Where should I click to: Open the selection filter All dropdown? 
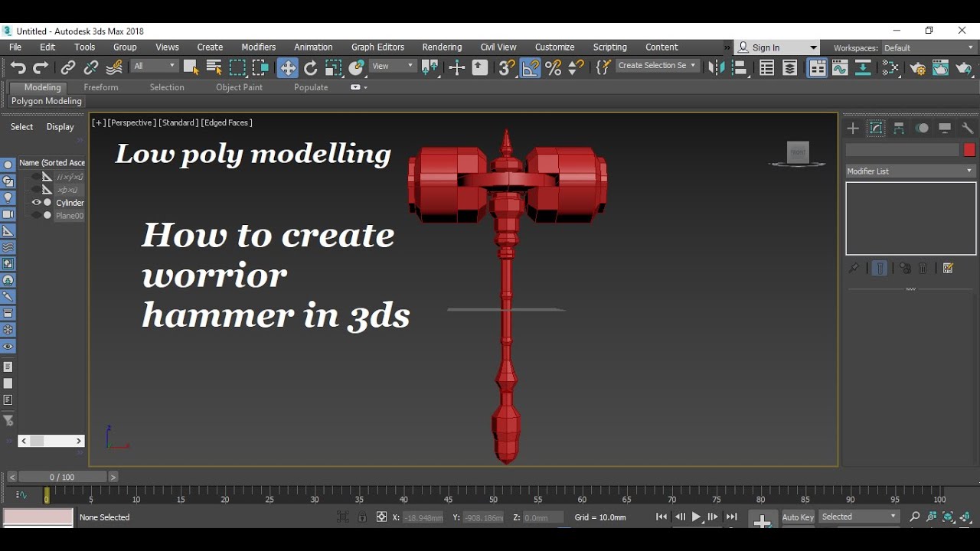pyautogui.click(x=154, y=66)
